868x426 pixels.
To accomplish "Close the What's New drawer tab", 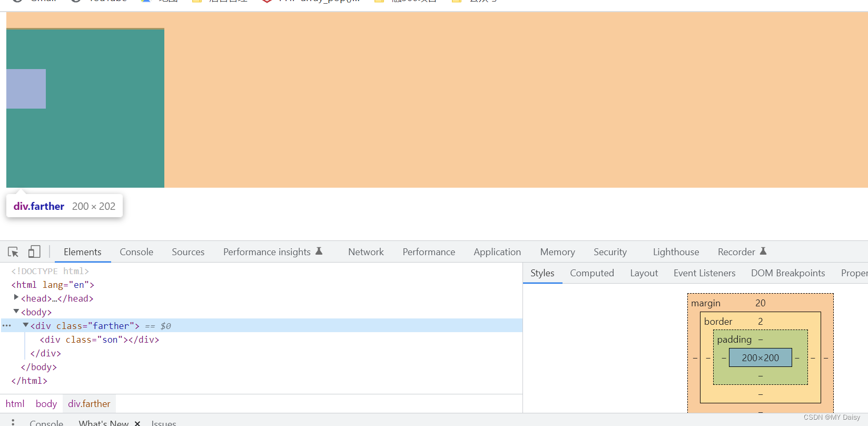I will (x=137, y=423).
